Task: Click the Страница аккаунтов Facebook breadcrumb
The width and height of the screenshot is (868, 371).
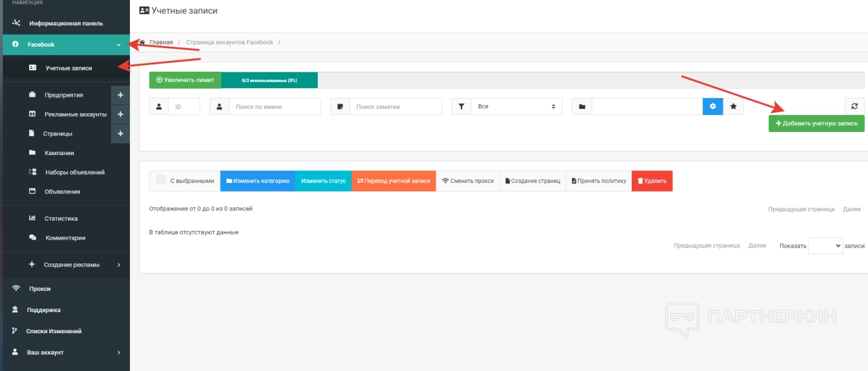Action: tap(230, 42)
